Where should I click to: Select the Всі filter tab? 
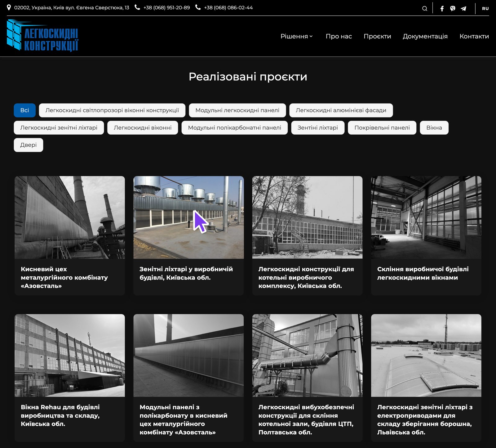(x=25, y=110)
